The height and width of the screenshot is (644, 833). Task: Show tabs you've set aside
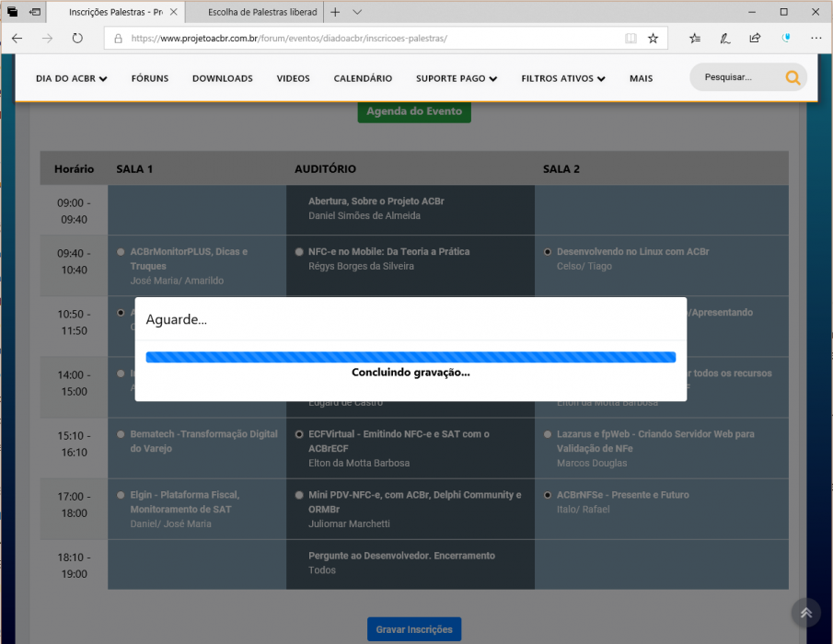[x=12, y=12]
